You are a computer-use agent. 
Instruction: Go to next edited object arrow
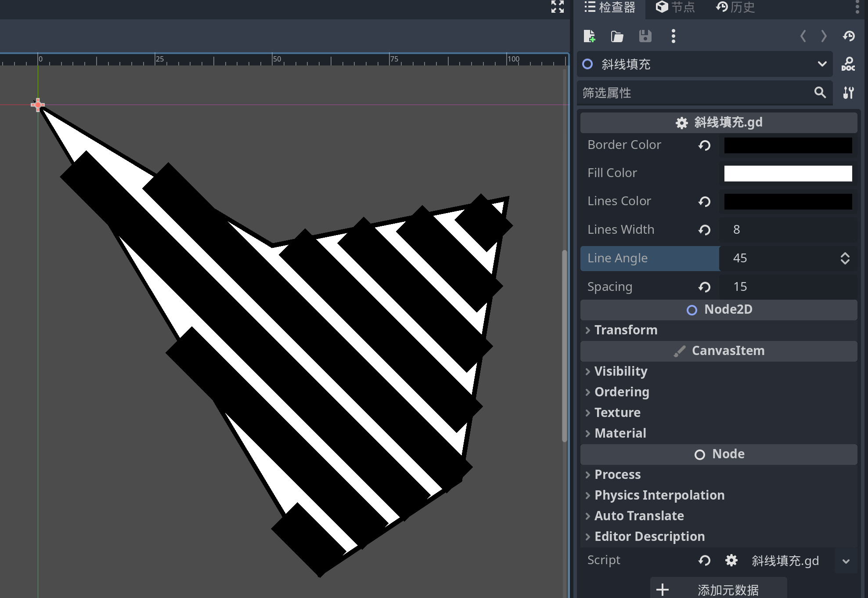tap(824, 36)
